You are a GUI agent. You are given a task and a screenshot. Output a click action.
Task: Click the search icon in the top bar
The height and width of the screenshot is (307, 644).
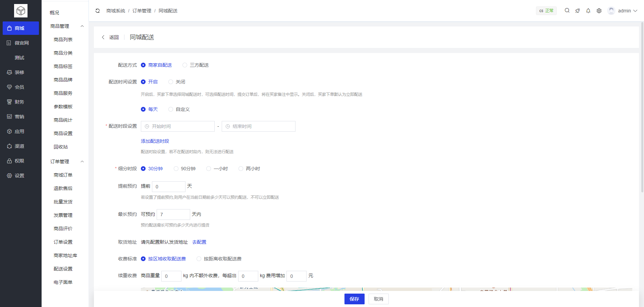pos(567,10)
